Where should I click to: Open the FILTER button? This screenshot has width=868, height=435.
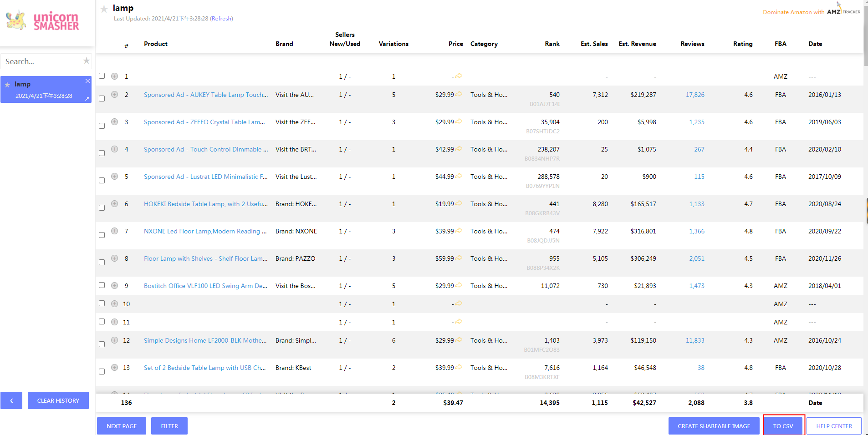click(x=169, y=426)
